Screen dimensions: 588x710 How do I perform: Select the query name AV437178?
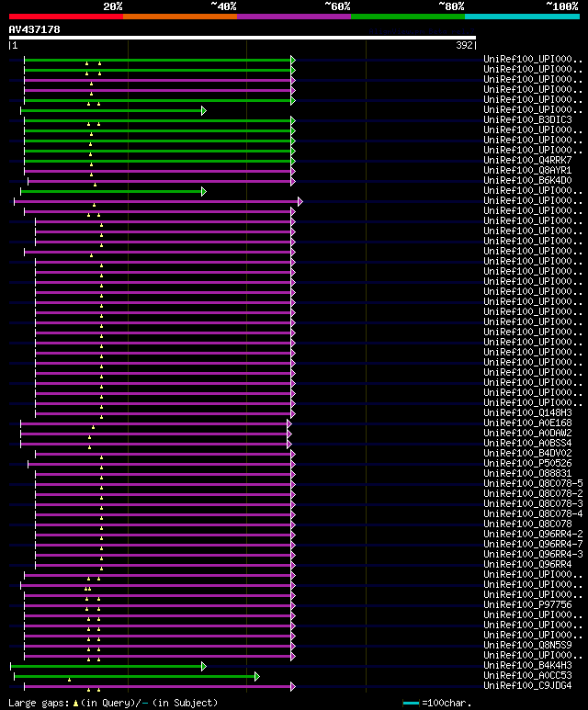[34, 30]
